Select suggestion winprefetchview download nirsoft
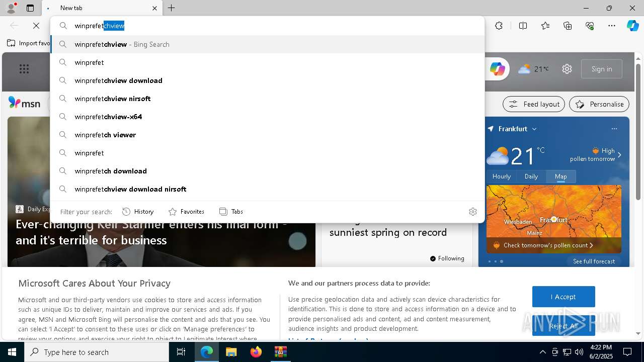 pyautogui.click(x=268, y=189)
